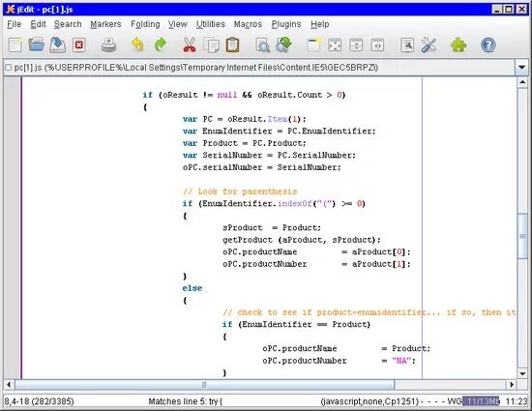Viewport: 532px width, 411px height.
Task: Click the Help question mark icon
Action: pyautogui.click(x=488, y=45)
